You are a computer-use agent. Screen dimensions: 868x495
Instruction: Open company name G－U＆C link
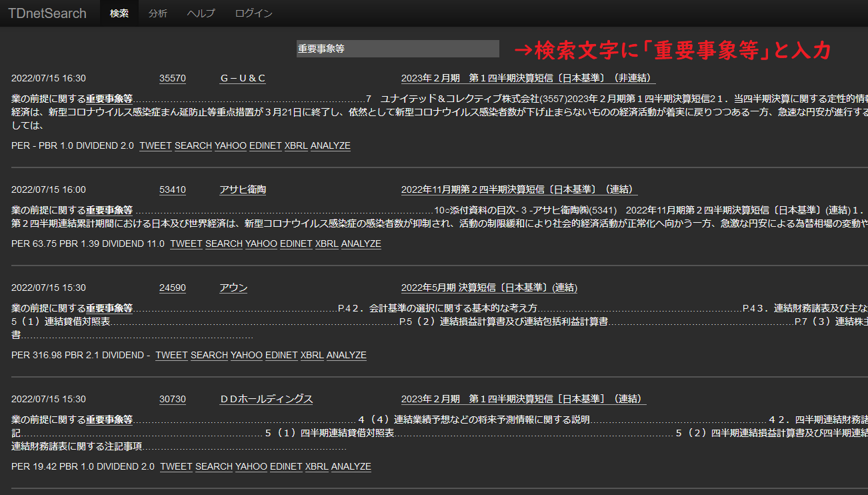(243, 78)
